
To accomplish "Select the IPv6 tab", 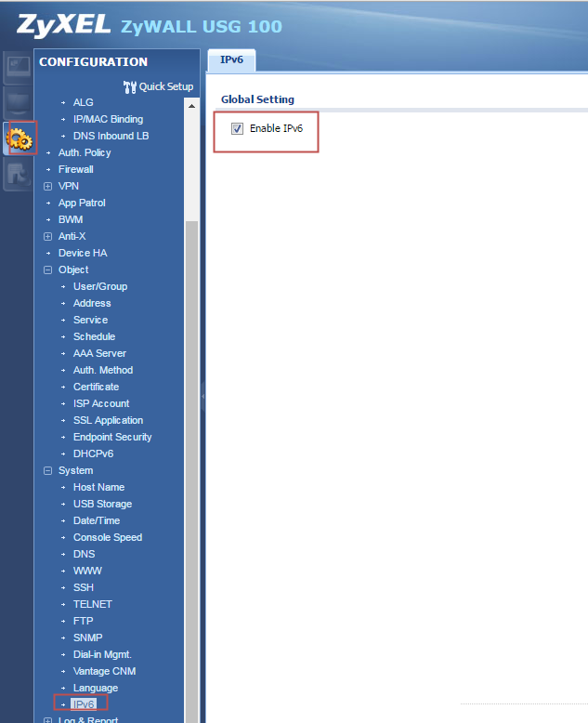I will tap(231, 59).
